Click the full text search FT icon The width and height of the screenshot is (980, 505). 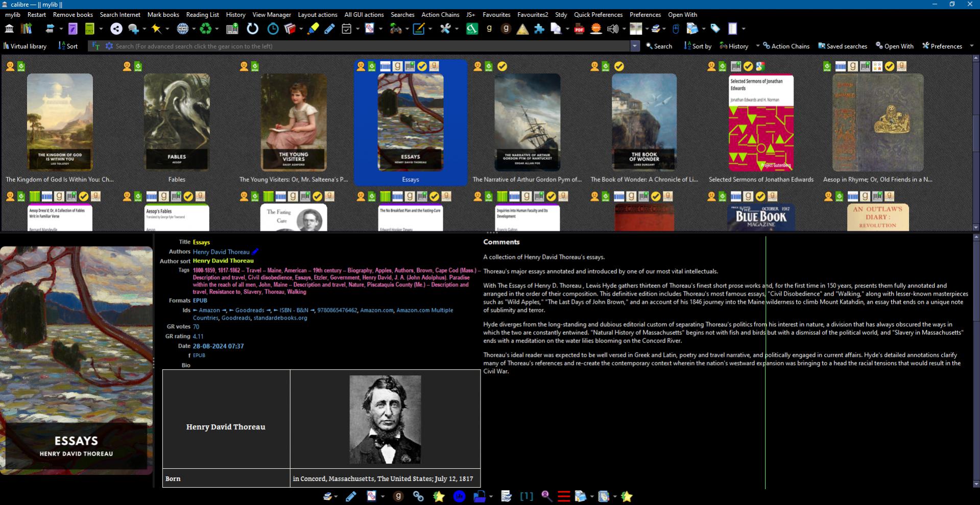(x=95, y=46)
